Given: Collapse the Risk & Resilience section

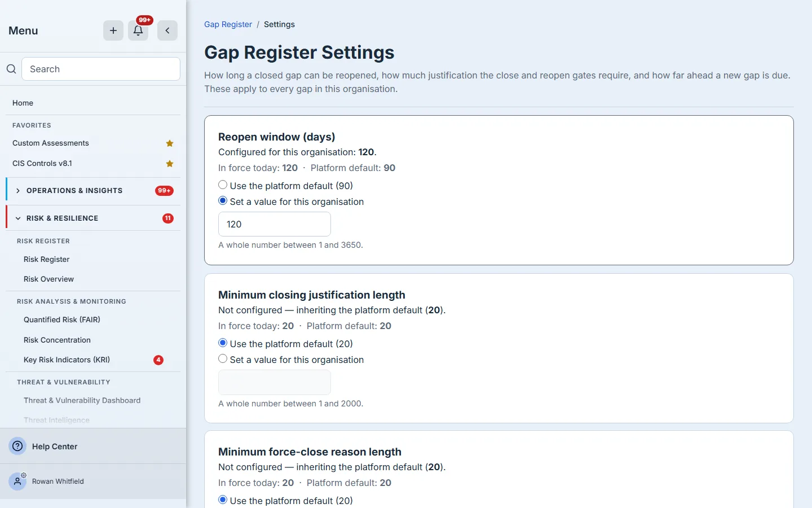Looking at the screenshot, I should [93, 218].
